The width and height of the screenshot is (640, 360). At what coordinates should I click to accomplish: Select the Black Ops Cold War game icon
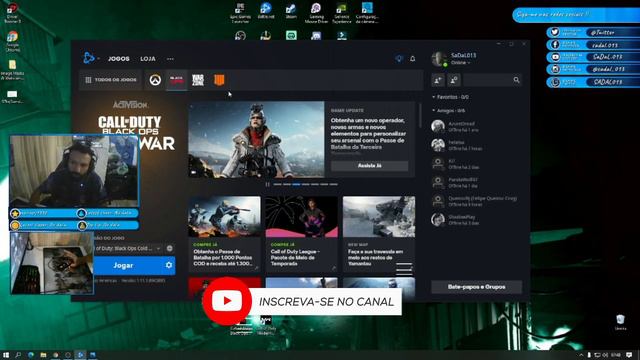click(x=177, y=80)
